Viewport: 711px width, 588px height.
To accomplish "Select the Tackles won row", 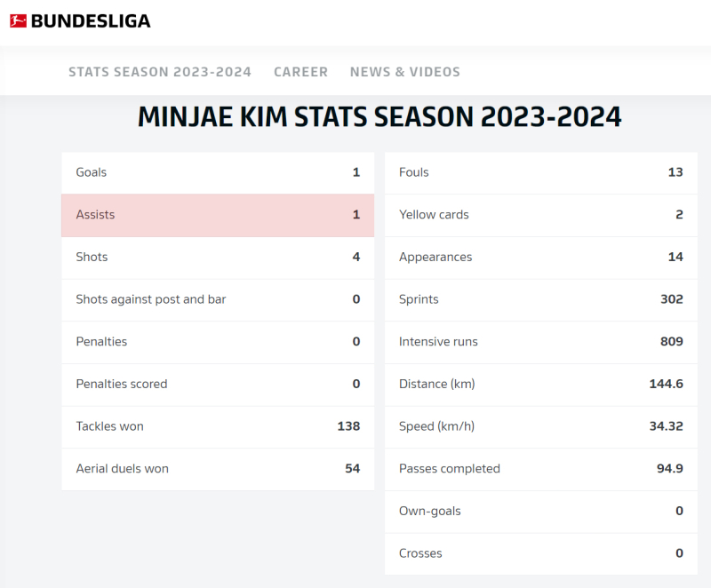I will (218, 426).
